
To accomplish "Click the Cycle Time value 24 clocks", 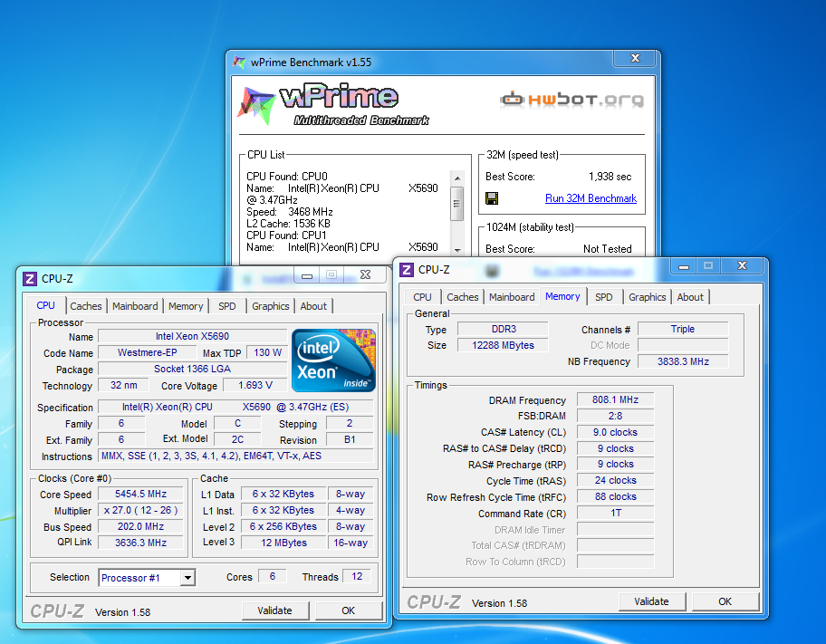I will pyautogui.click(x=615, y=481).
